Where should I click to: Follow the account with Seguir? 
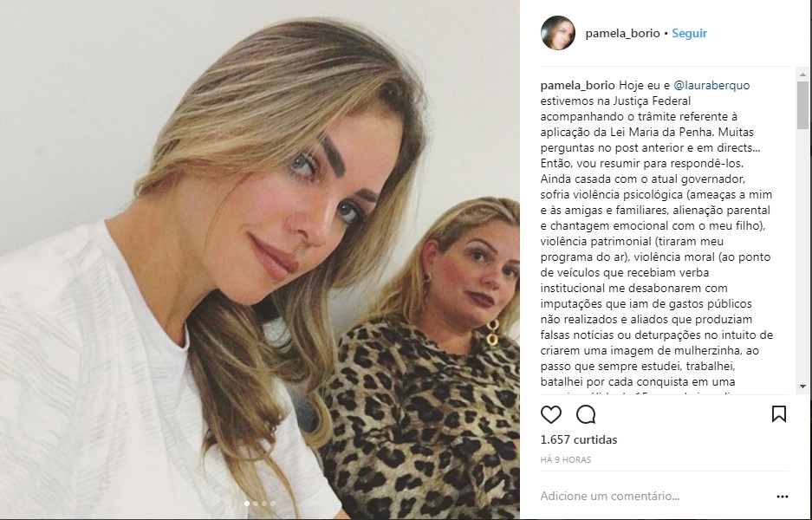coord(689,33)
